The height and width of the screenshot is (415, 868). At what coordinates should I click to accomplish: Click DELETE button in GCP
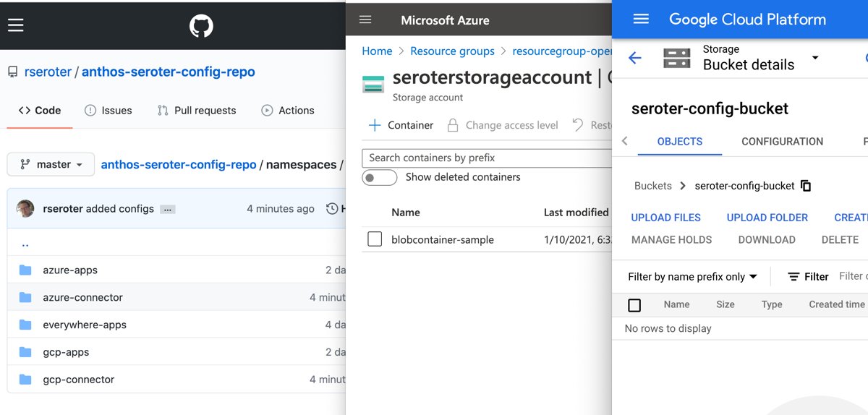840,240
